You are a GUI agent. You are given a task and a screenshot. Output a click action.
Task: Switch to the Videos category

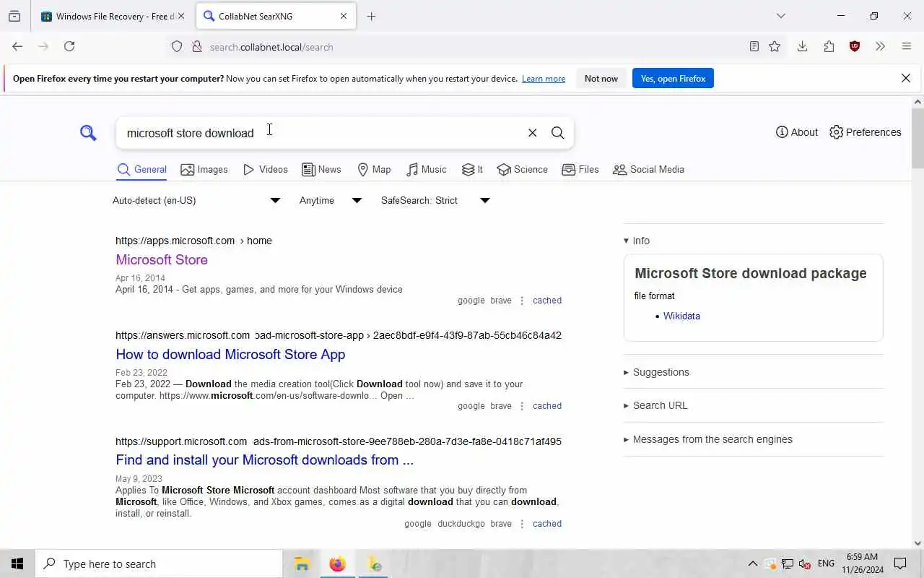[265, 169]
